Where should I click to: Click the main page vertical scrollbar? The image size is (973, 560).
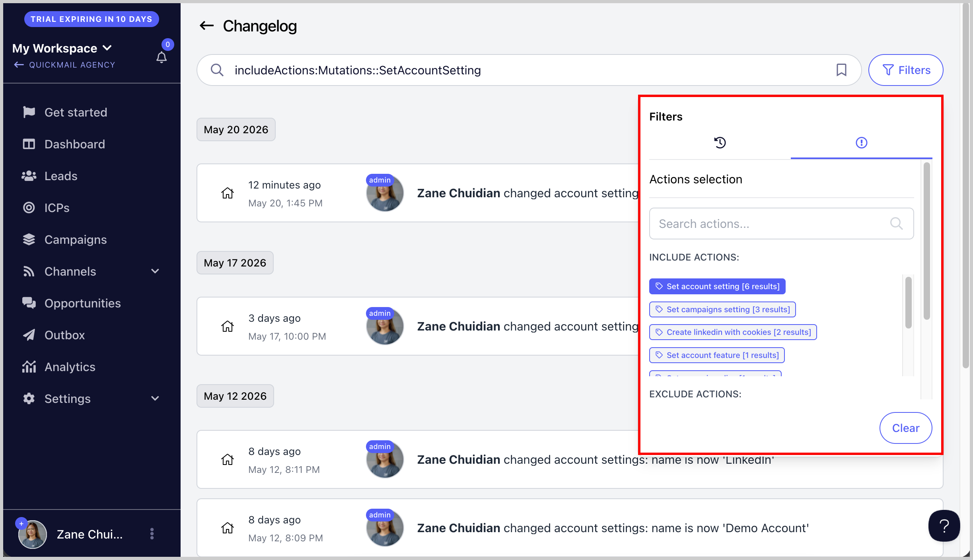(x=965, y=186)
